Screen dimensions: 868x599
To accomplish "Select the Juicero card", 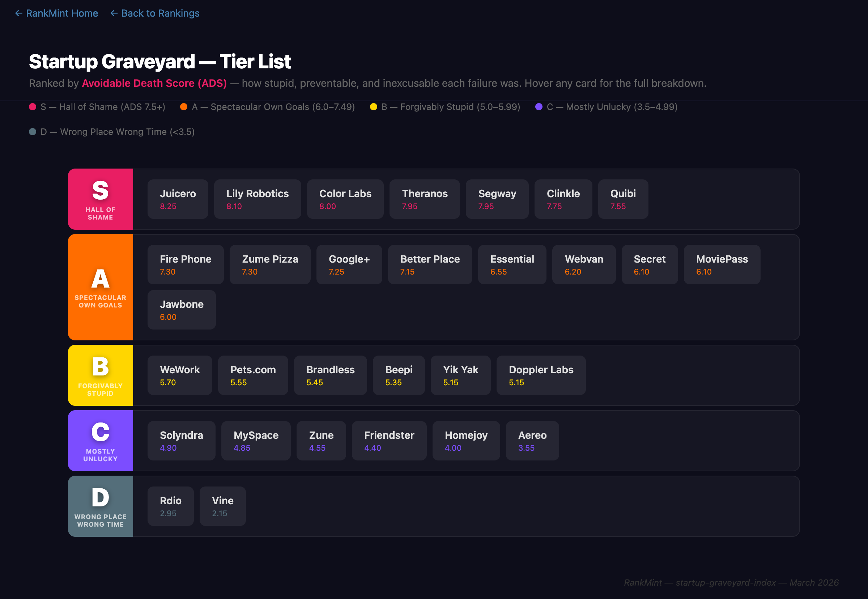I will tap(178, 199).
